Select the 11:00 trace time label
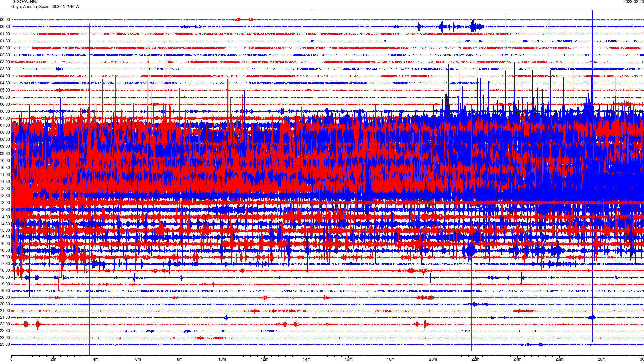Viewport: 644px width, 362px height. (x=5, y=175)
